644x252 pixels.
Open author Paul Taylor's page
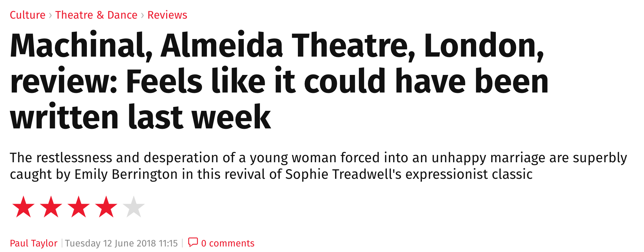[33, 243]
